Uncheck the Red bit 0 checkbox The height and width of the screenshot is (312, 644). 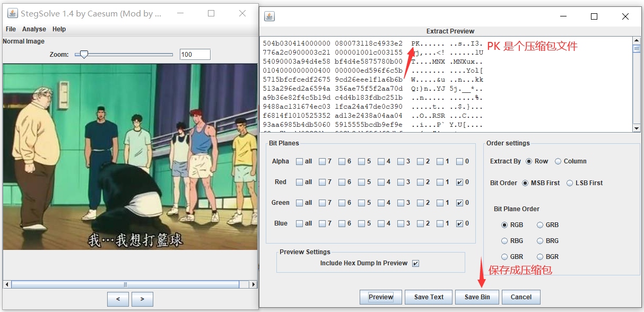click(x=459, y=182)
